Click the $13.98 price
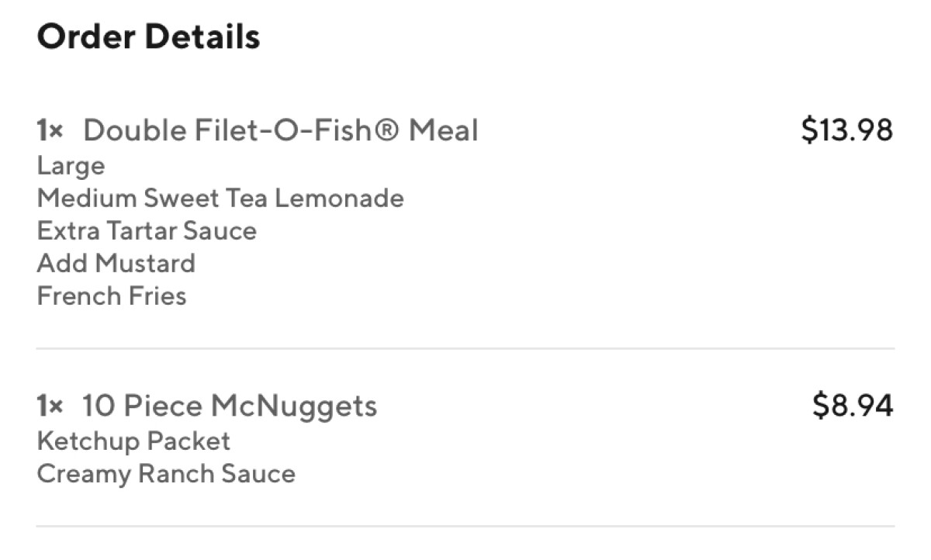 click(847, 130)
